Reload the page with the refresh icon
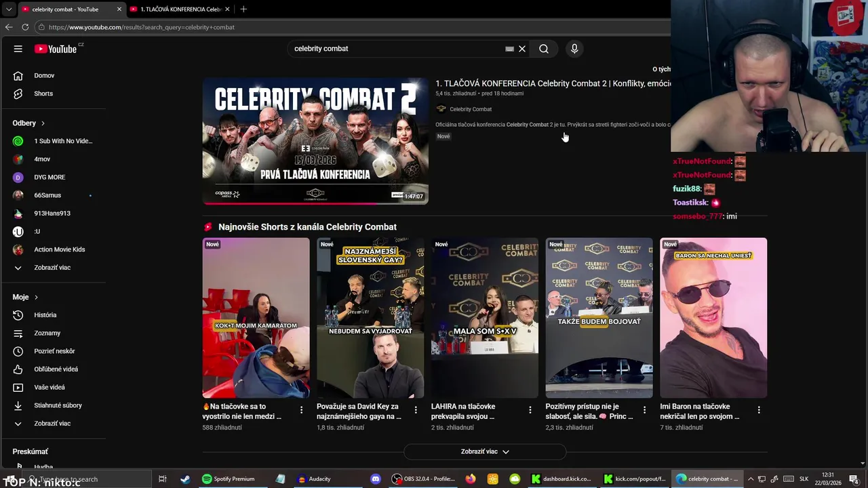The height and width of the screenshot is (488, 868). [25, 27]
